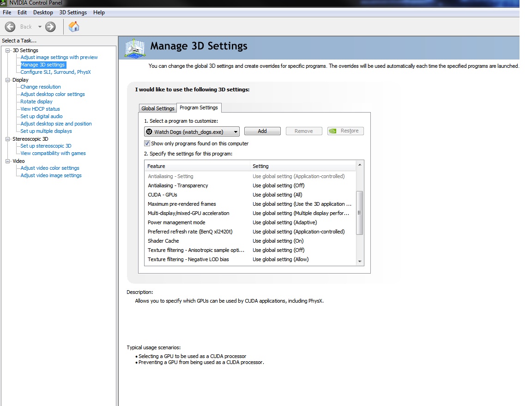Open the Back history dropdown arrow
The height and width of the screenshot is (406, 532).
(40, 27)
